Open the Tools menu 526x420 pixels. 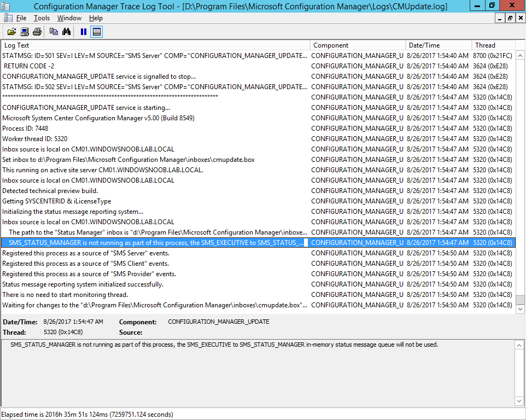point(42,18)
